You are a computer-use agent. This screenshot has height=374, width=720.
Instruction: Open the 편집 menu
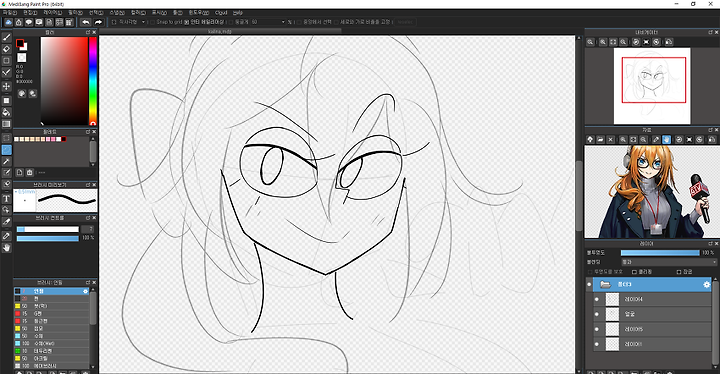[30, 13]
